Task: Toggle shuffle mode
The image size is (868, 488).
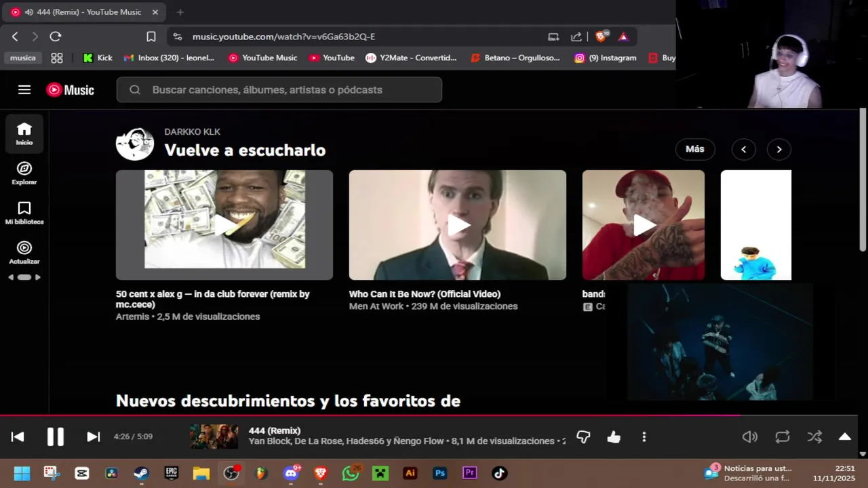Action: tap(814, 437)
